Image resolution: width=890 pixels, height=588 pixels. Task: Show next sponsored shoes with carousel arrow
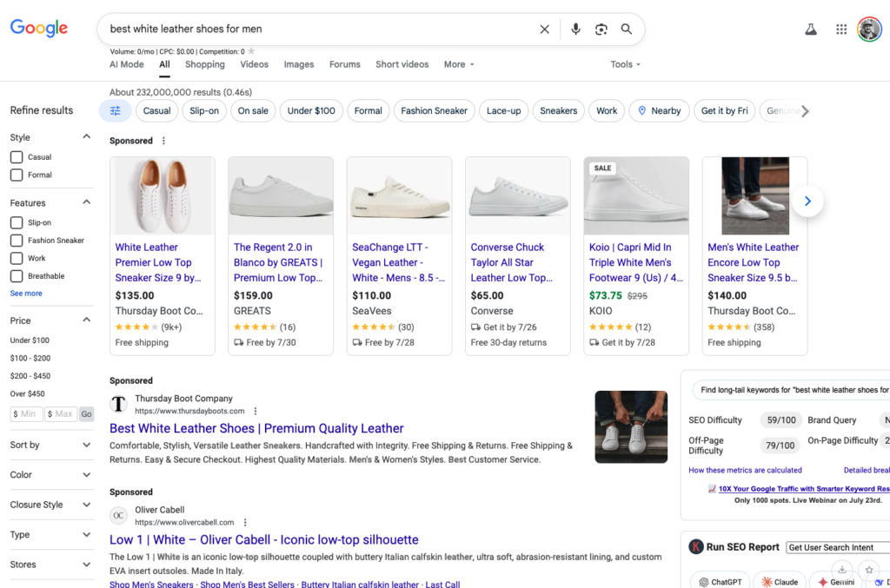click(807, 201)
